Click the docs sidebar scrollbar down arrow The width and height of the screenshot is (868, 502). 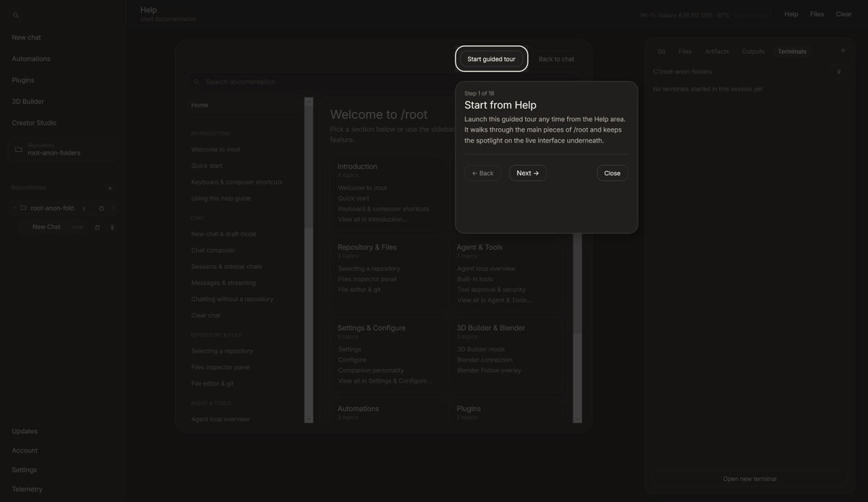pyautogui.click(x=309, y=419)
